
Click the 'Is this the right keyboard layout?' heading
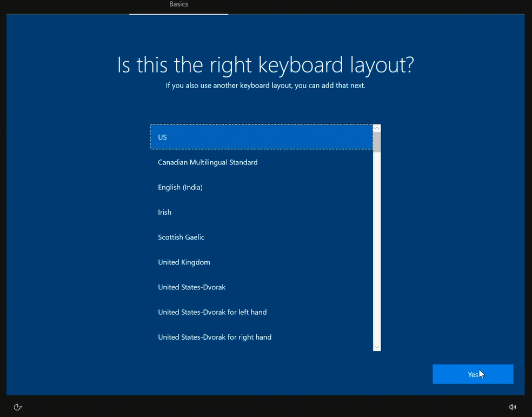click(x=265, y=65)
